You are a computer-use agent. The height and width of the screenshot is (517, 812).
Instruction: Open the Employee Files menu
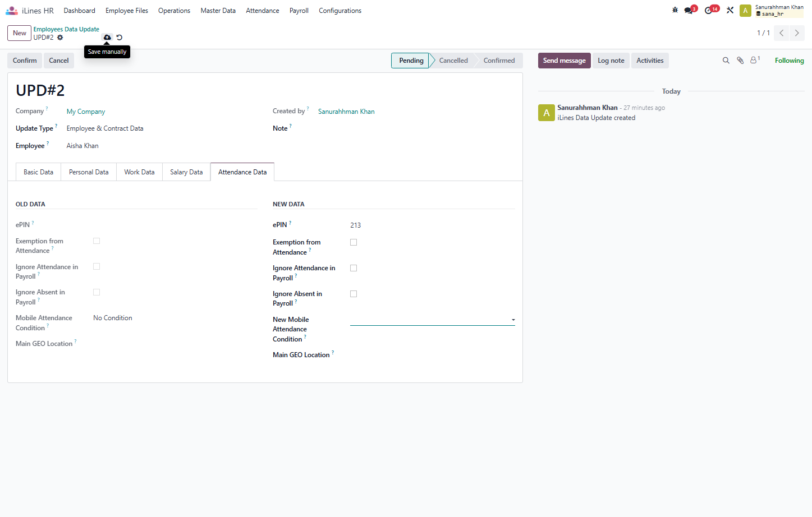(x=127, y=11)
